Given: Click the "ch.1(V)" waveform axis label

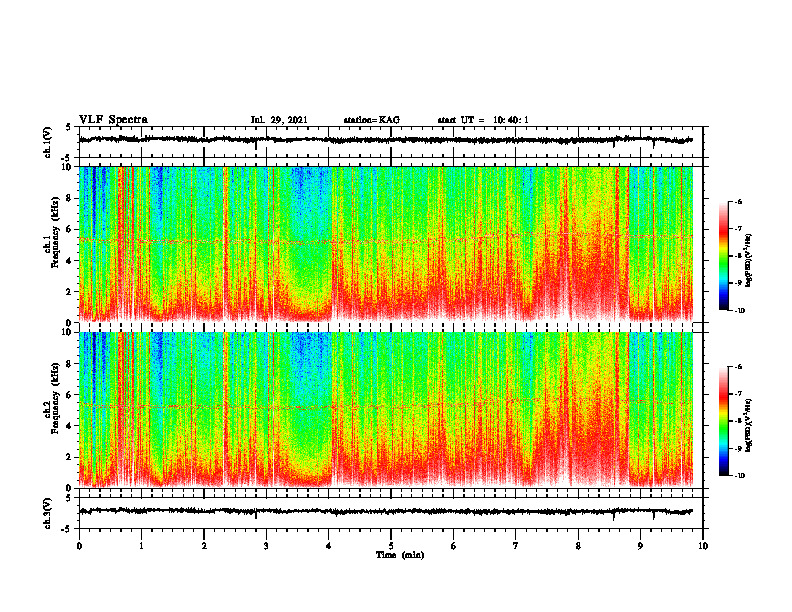Looking at the screenshot, I should click(x=47, y=142).
